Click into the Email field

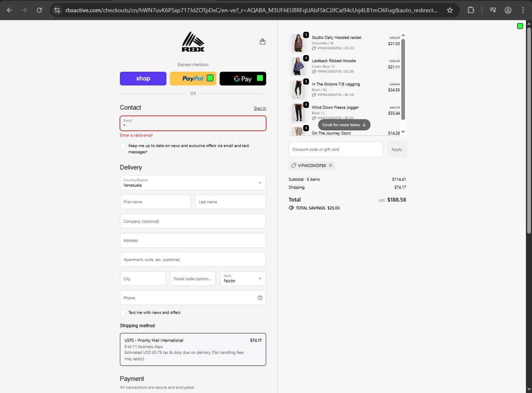tap(193, 123)
